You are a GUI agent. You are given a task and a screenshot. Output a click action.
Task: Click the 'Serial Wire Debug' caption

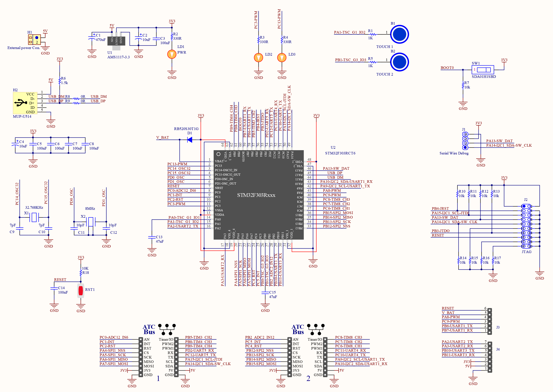pos(454,153)
